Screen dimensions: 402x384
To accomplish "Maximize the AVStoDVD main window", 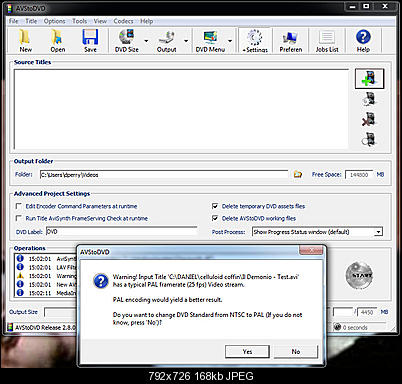I will click(366, 6).
